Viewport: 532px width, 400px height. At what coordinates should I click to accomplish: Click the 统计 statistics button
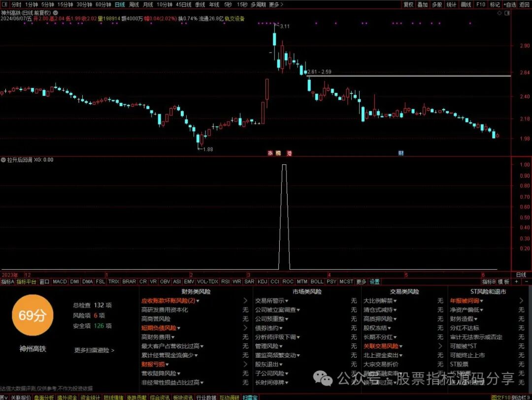pos(451,4)
